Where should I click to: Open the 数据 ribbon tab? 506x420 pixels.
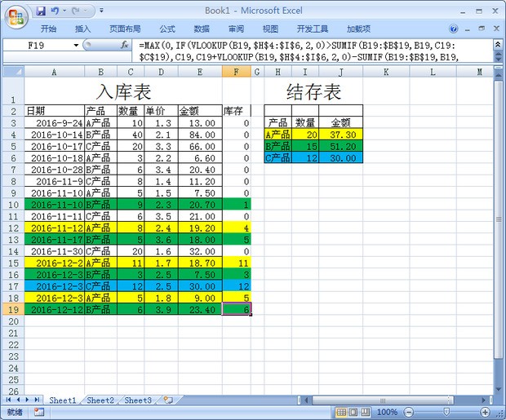coord(202,29)
